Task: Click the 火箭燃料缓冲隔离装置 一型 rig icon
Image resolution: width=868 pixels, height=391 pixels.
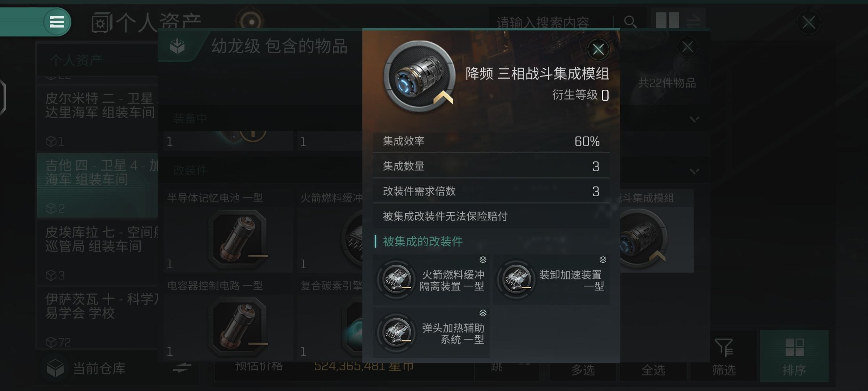Action: 397,279
